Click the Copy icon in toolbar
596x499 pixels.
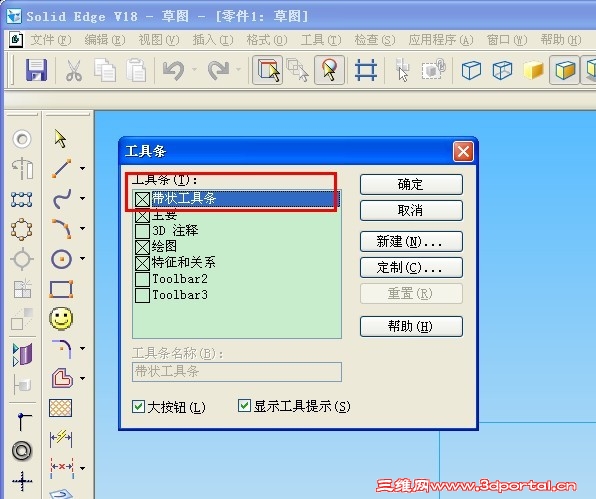(105, 70)
